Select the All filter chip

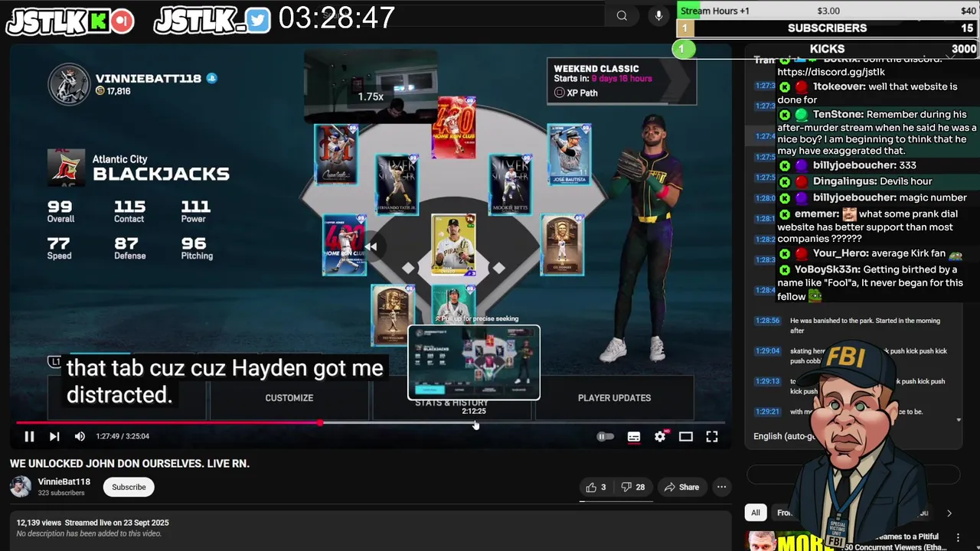coord(756,513)
